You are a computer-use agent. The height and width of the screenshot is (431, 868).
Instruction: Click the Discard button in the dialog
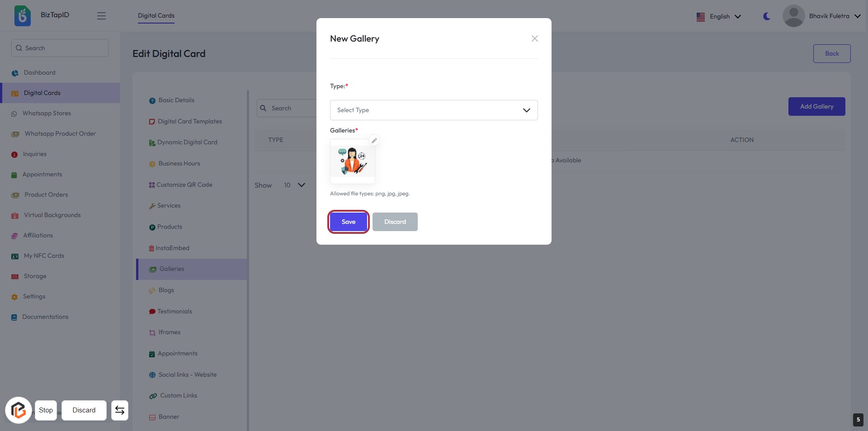395,222
